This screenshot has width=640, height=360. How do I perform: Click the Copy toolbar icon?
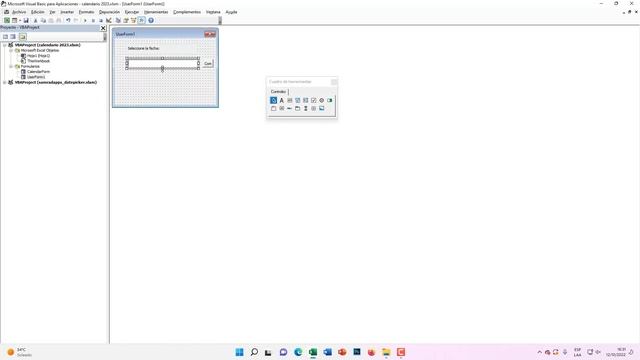point(43,20)
